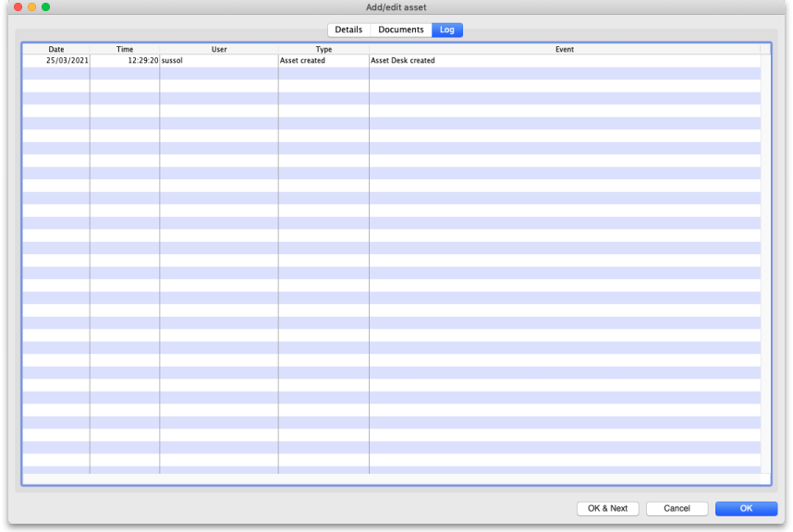793x532 pixels.
Task: Confirm with the blue OK button
Action: tap(746, 509)
